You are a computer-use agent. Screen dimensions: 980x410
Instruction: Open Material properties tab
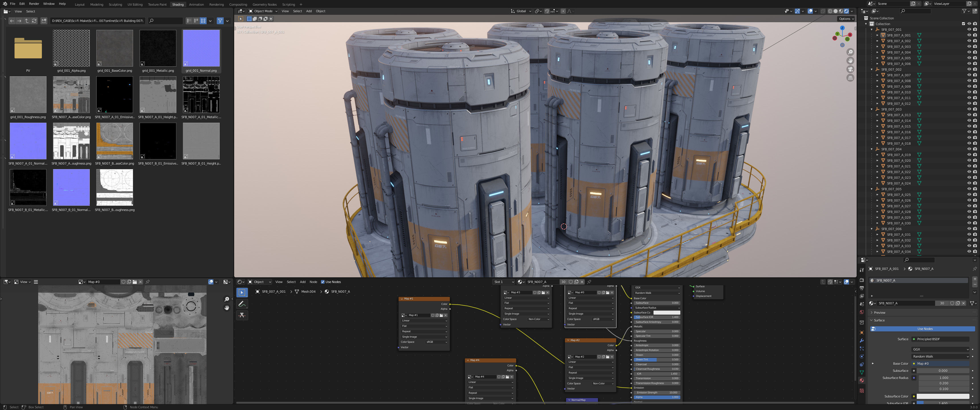pos(862,380)
